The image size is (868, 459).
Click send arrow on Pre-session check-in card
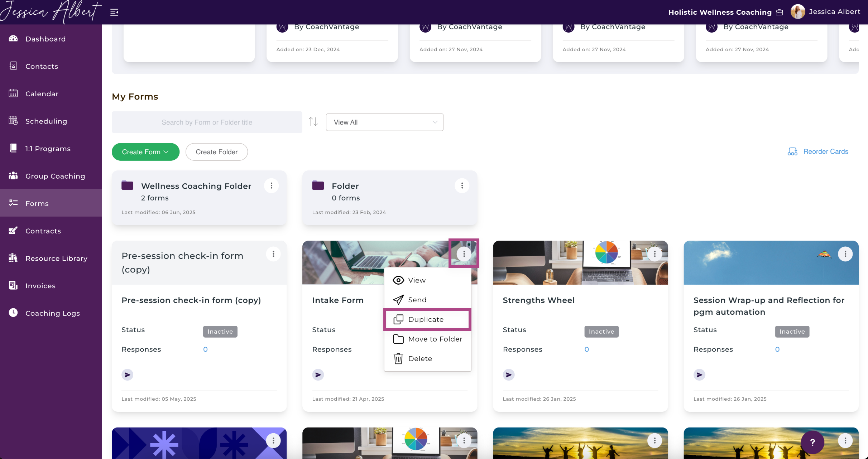pyautogui.click(x=127, y=375)
